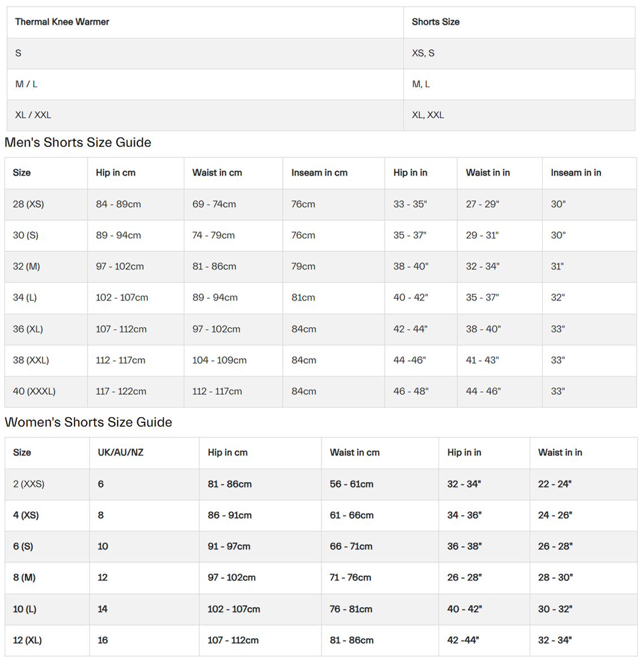Click the 56 - 61cm waist cell
The width and height of the screenshot is (644, 663).
point(351,484)
